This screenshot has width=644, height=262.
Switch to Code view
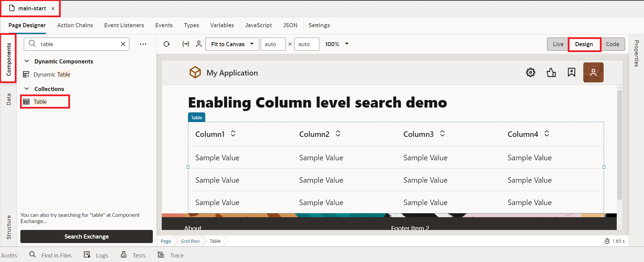point(612,44)
